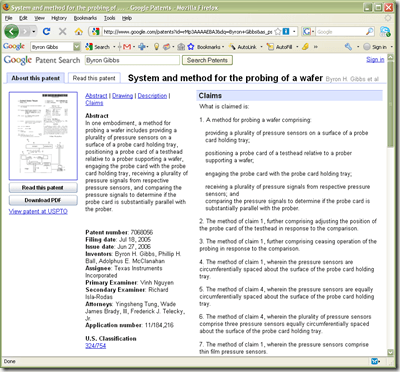Jump to the Description link
This screenshot has width=400, height=372.
[152, 96]
